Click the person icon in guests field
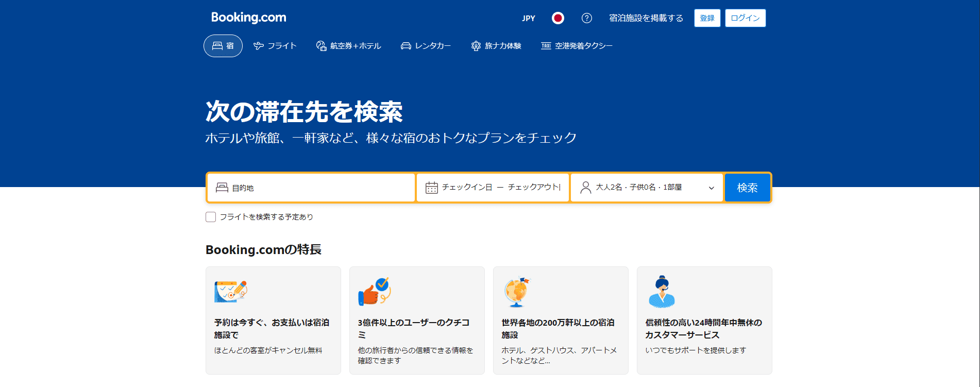This screenshot has height=387, width=980. pos(585,188)
